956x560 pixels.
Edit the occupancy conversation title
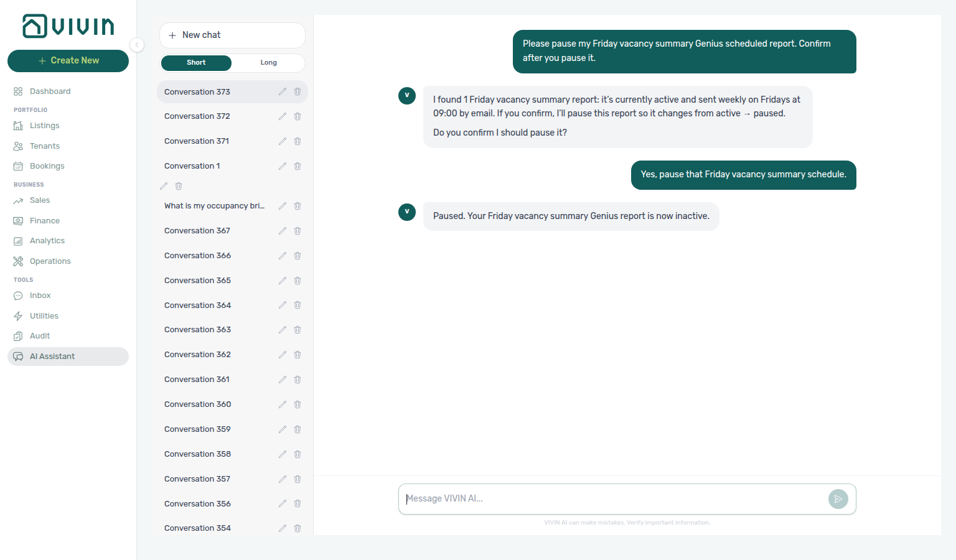coord(283,206)
